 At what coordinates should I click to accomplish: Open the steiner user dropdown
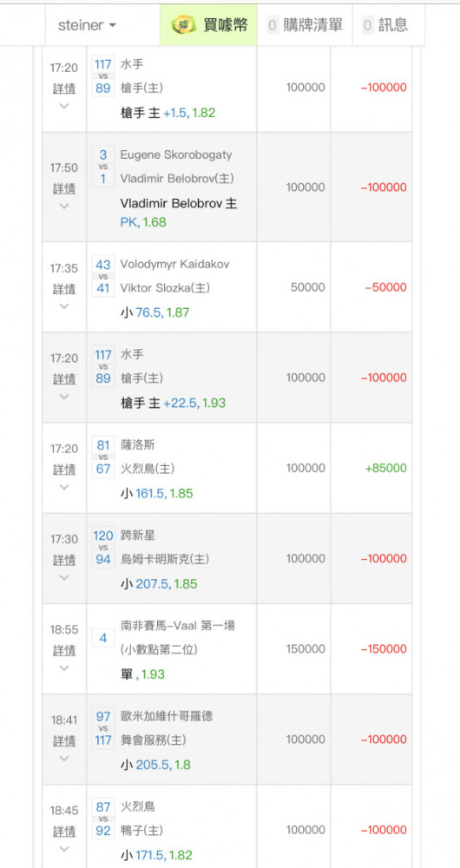(87, 25)
